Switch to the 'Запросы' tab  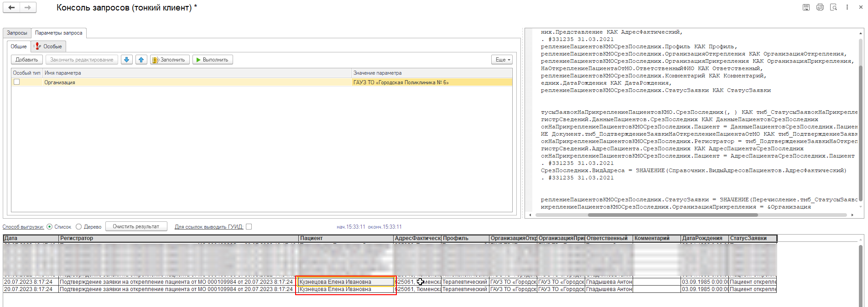click(x=17, y=33)
